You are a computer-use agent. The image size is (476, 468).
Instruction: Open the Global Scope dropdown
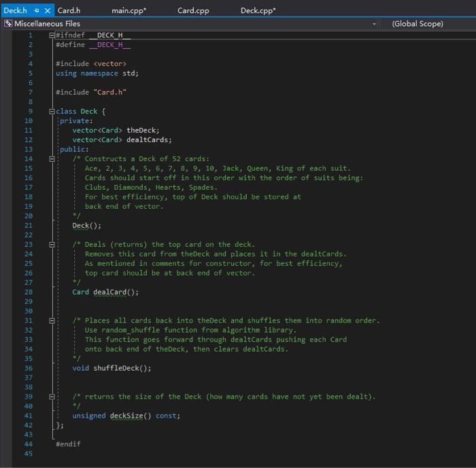click(417, 24)
